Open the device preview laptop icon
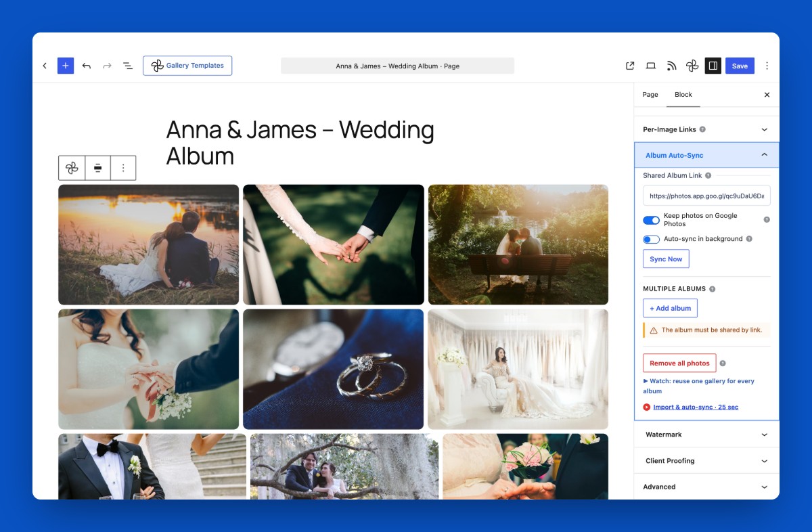 click(651, 66)
